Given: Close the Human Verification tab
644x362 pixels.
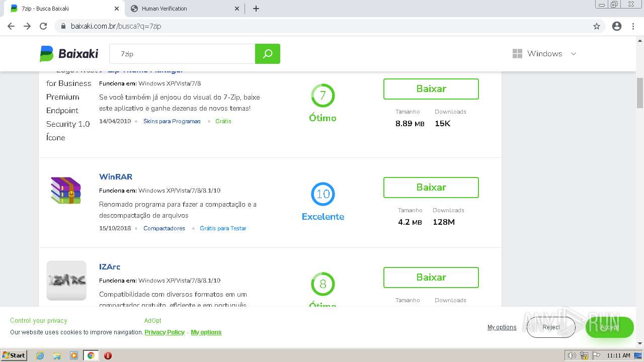Looking at the screenshot, I should (x=237, y=9).
